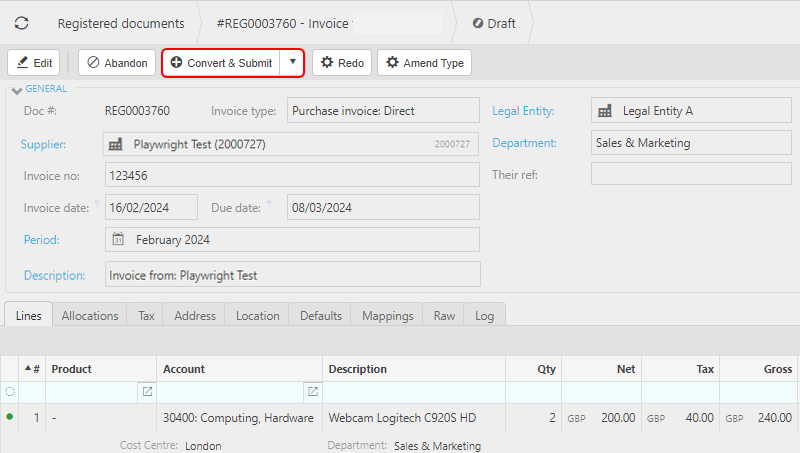Follow the Supplier label link
800x453 pixels.
tap(44, 144)
